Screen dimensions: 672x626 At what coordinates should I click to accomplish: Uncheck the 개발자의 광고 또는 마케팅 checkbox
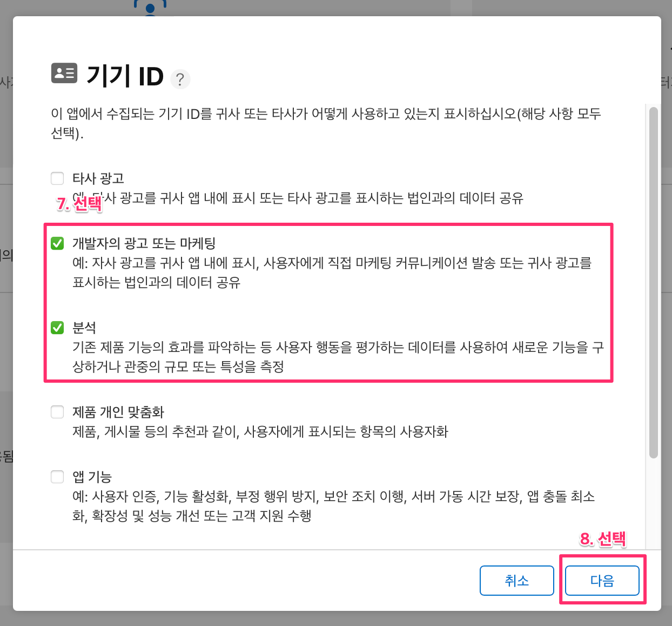coord(57,243)
